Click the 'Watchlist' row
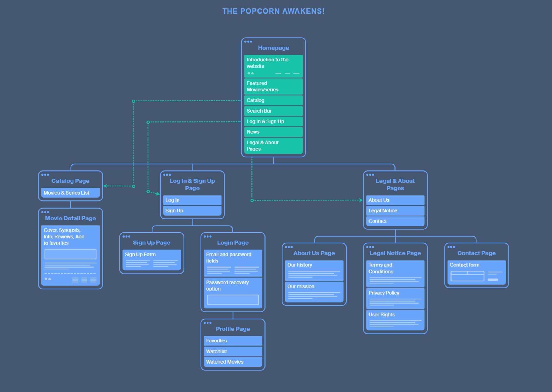Screen dimensions: 552x392 tap(233, 351)
